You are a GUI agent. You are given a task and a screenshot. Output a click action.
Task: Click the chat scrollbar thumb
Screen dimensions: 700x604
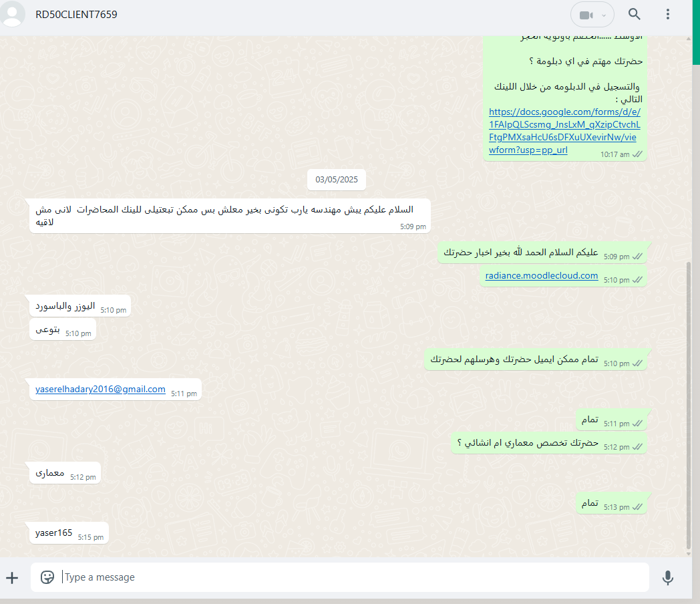click(689, 406)
